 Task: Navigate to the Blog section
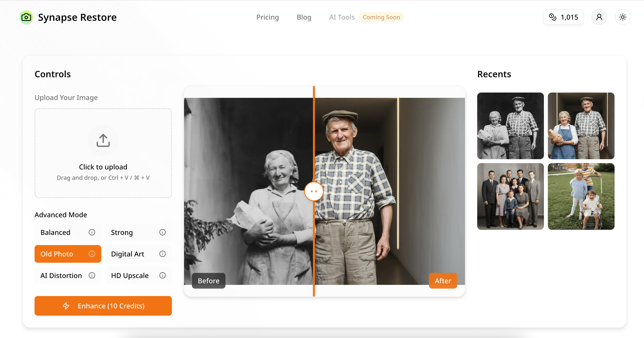click(304, 17)
